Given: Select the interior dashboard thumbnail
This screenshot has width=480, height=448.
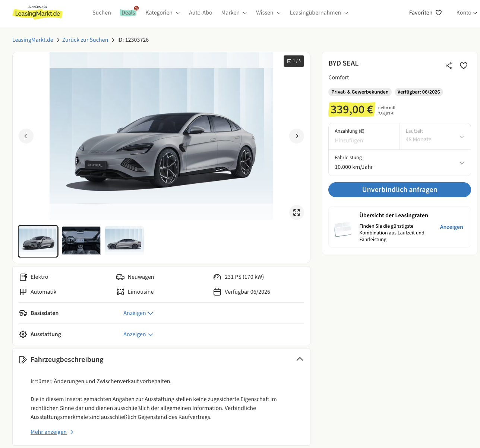Looking at the screenshot, I should (81, 241).
